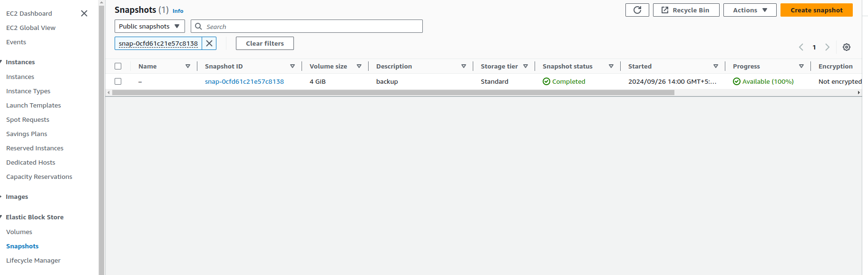Open Launch Templates in sidebar
The height and width of the screenshot is (275, 868).
coord(33,105)
